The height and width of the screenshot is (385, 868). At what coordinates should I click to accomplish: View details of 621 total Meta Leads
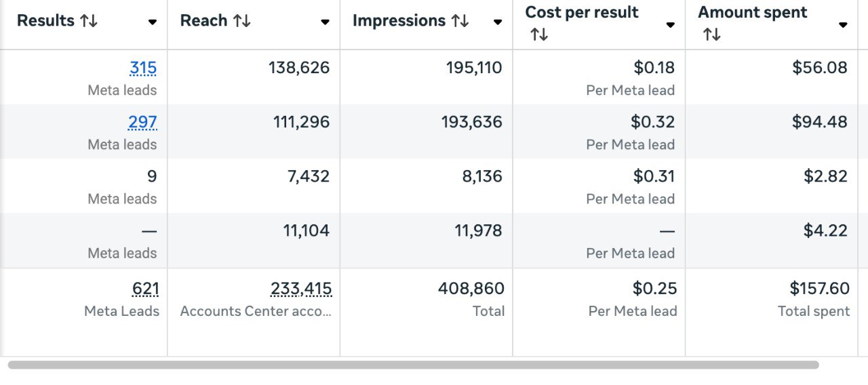coord(146,289)
